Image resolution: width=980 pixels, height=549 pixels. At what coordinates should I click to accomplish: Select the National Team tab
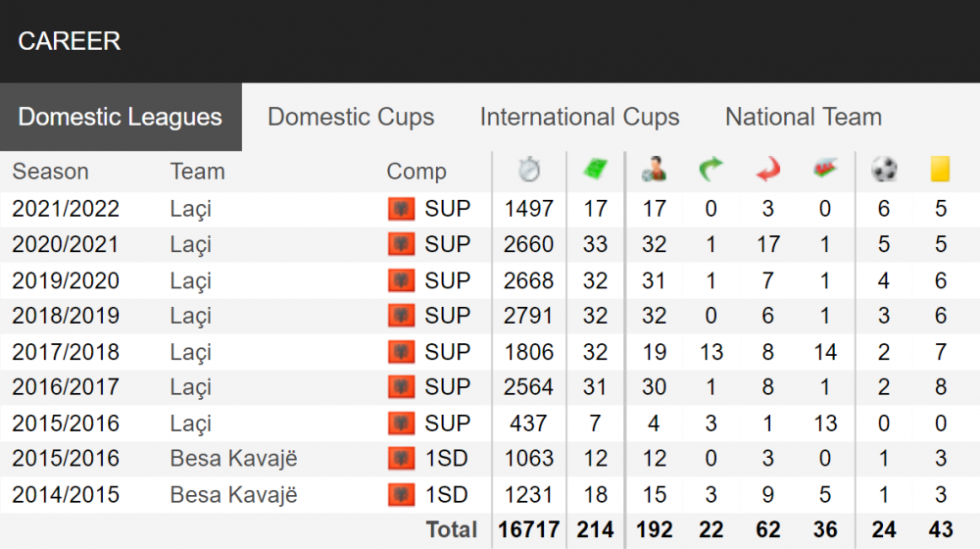804,117
